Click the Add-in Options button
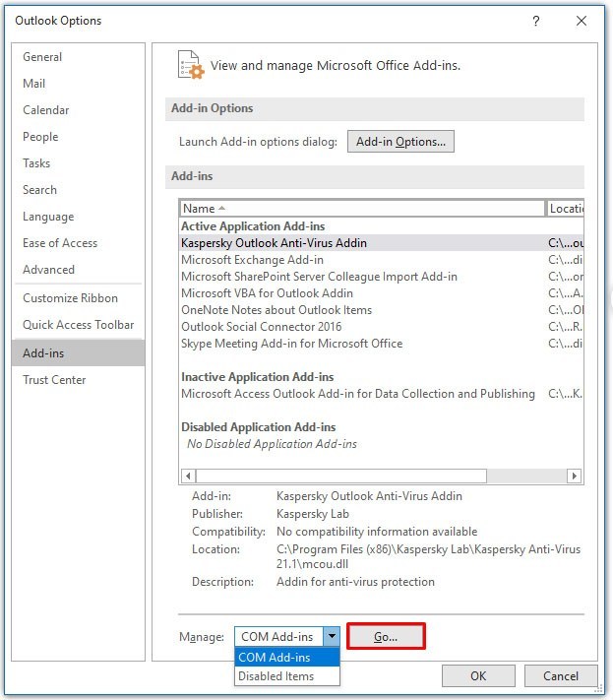Screen dimensions: 613x700 coord(400,142)
